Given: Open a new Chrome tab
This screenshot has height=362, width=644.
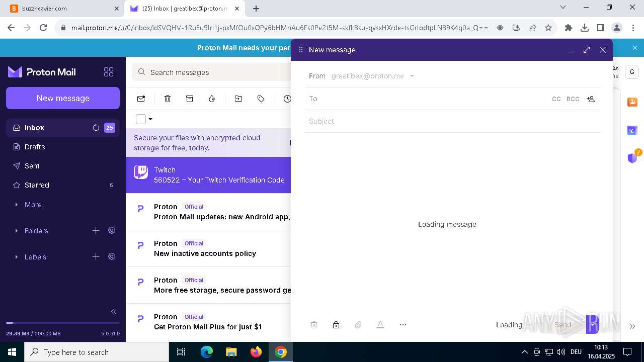Looking at the screenshot, I should [256, 9].
